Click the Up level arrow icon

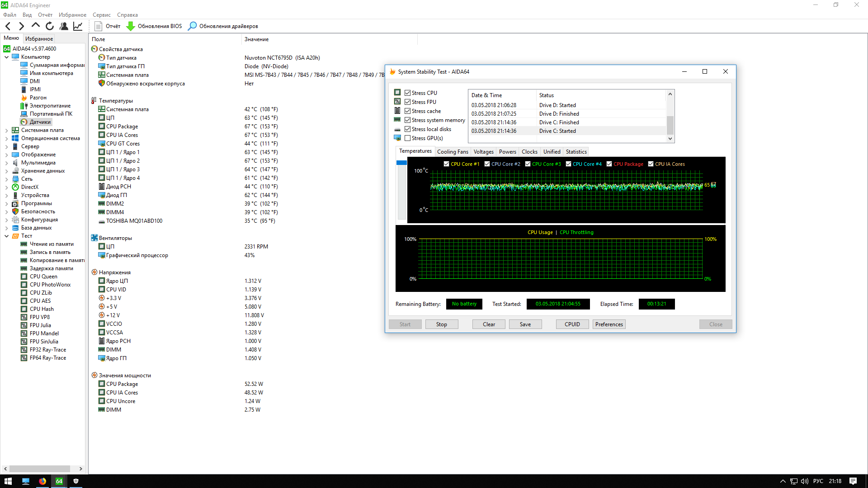pyautogui.click(x=36, y=26)
